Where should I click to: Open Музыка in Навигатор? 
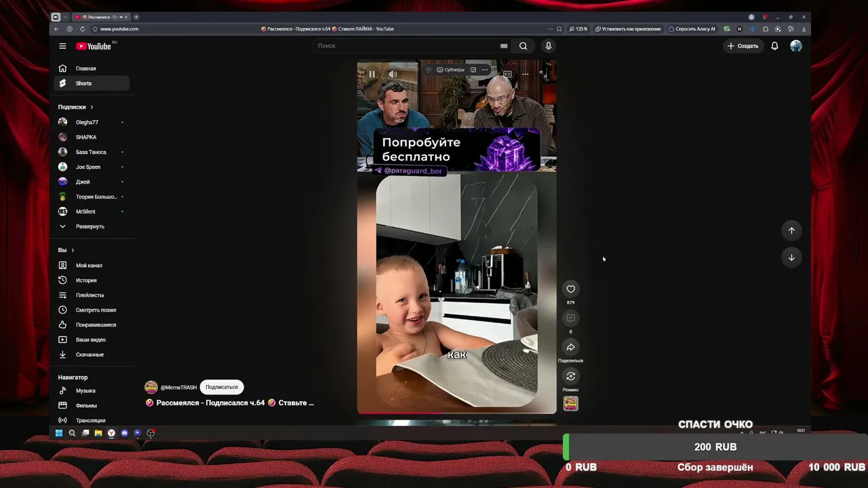(92, 391)
